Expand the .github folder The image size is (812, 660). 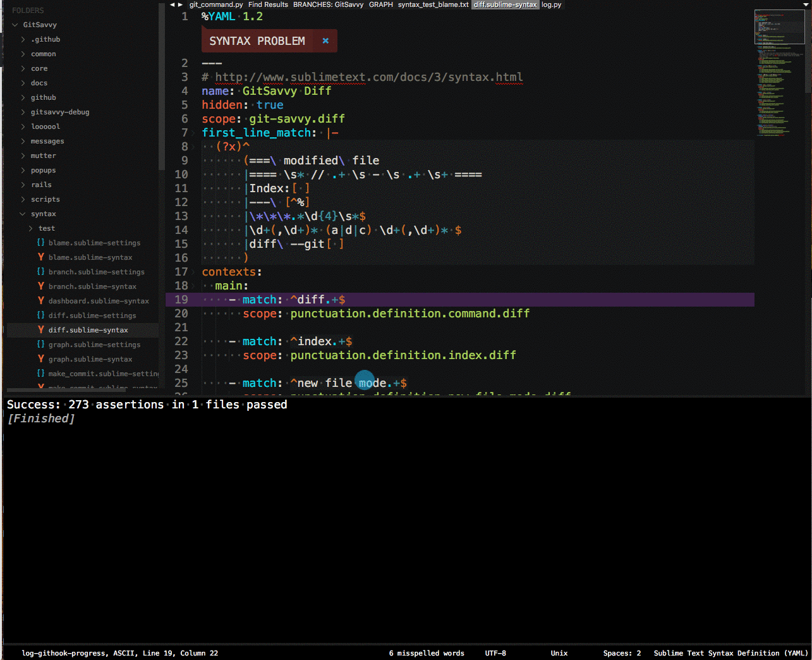pos(23,39)
